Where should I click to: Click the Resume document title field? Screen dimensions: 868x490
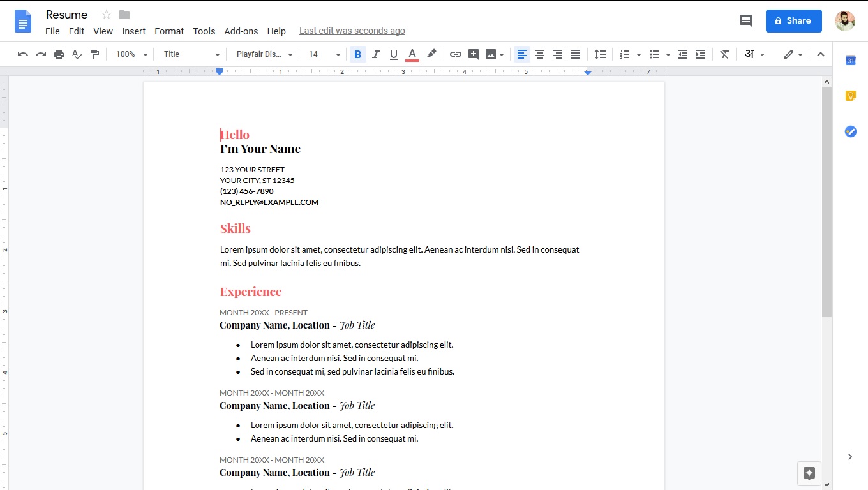67,15
